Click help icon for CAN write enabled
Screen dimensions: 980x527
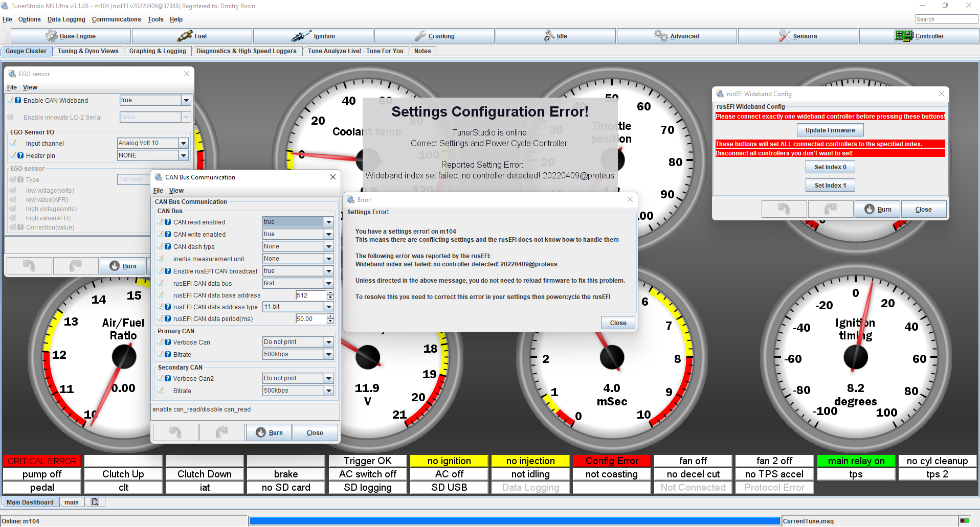click(x=168, y=234)
